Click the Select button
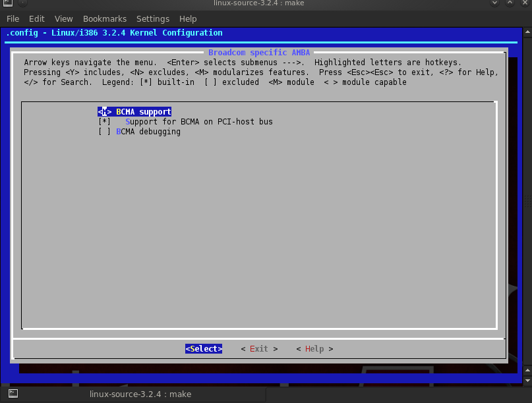532x403 pixels. (204, 349)
